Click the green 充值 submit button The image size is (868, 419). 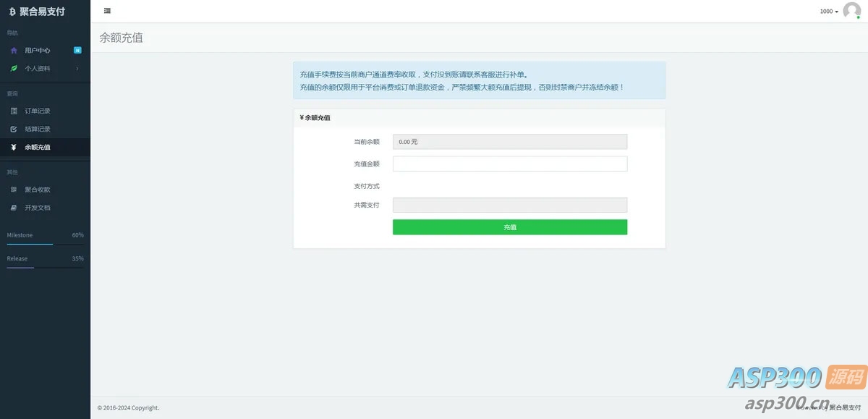tap(510, 227)
